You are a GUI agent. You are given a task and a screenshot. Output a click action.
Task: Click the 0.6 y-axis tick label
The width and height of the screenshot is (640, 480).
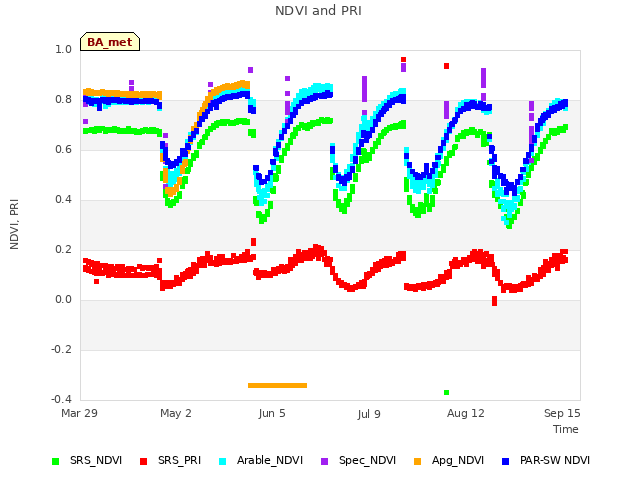(x=63, y=149)
